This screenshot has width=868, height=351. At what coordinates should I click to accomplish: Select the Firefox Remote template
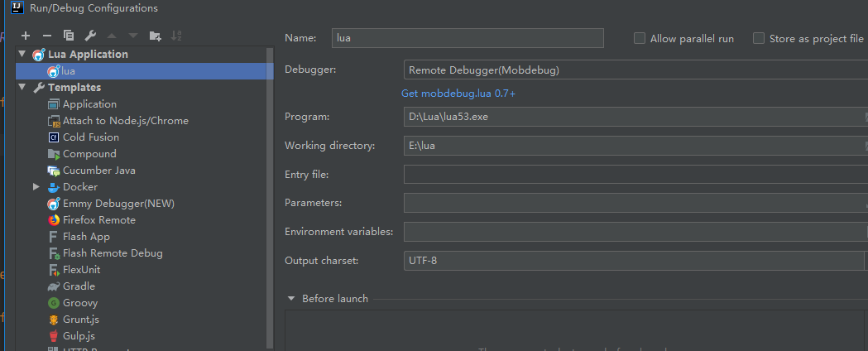(x=98, y=220)
